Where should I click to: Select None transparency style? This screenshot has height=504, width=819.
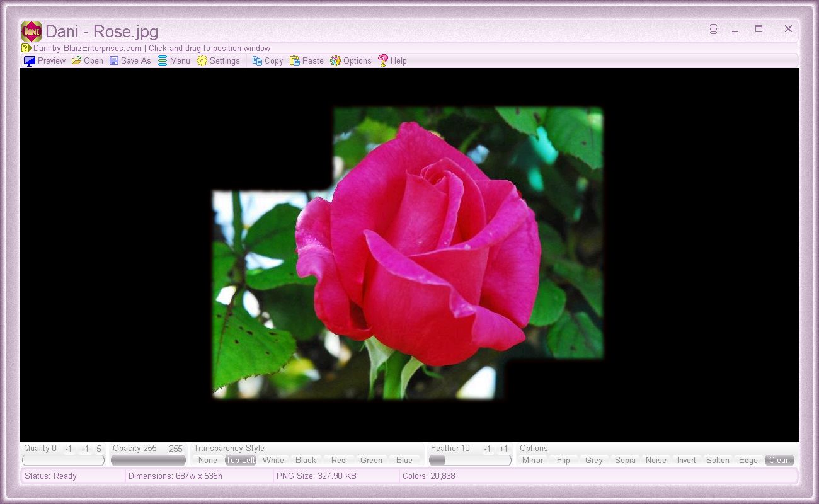(207, 460)
